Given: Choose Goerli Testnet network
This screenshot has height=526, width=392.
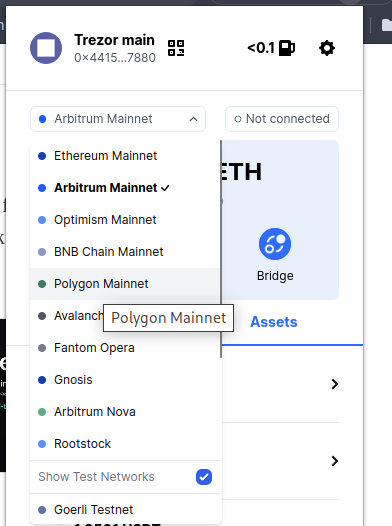Looking at the screenshot, I should [x=124, y=510].
